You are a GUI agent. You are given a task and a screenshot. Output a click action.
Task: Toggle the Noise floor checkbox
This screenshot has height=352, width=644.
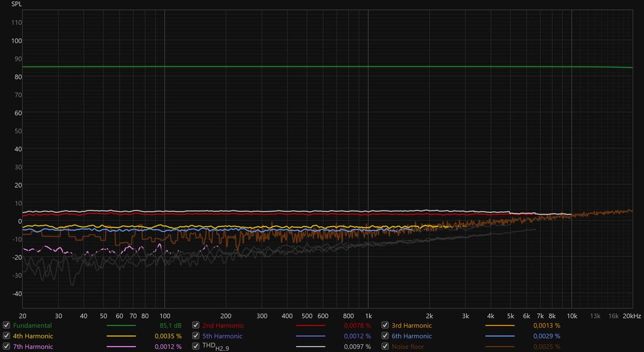[x=385, y=347]
